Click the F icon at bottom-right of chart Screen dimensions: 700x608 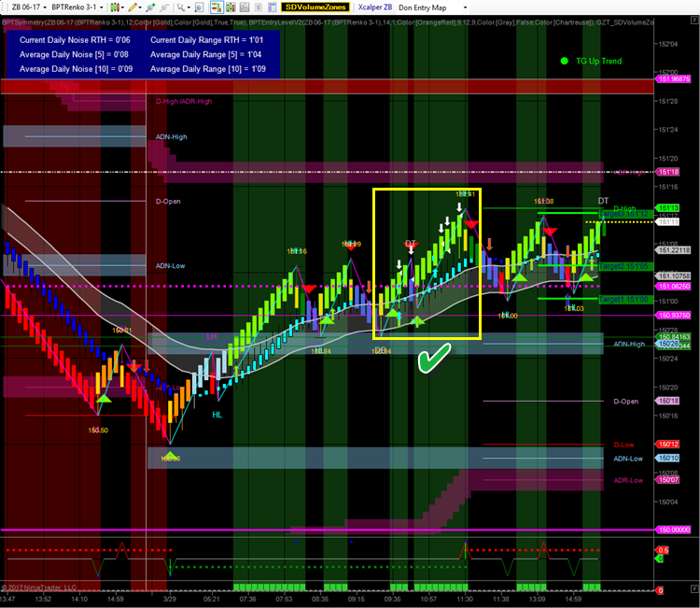694,588
